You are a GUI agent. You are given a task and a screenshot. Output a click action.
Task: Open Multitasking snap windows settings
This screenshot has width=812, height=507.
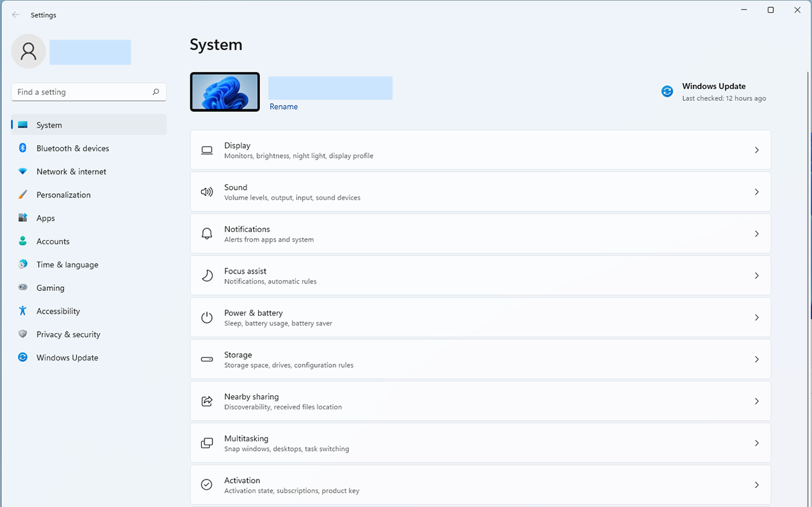(481, 443)
